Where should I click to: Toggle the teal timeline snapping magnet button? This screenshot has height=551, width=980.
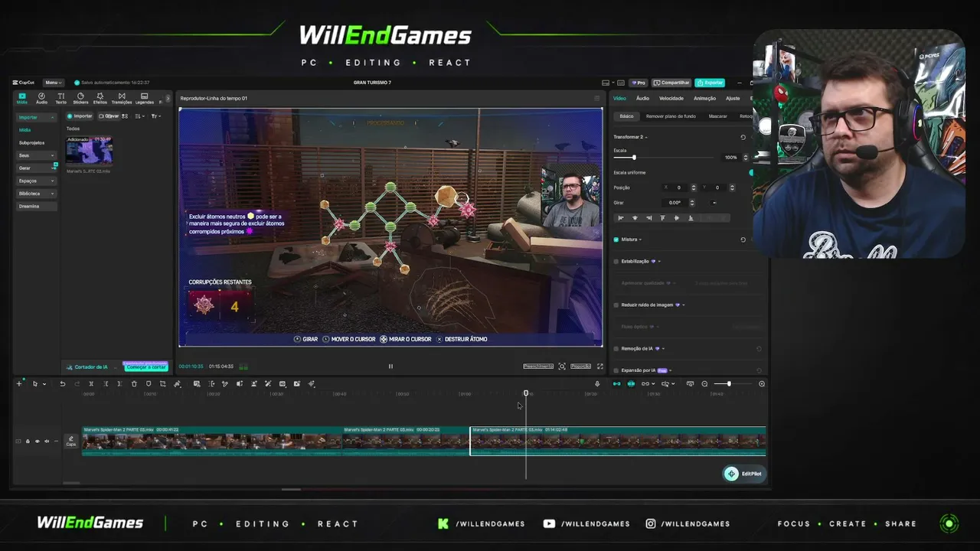tap(631, 383)
